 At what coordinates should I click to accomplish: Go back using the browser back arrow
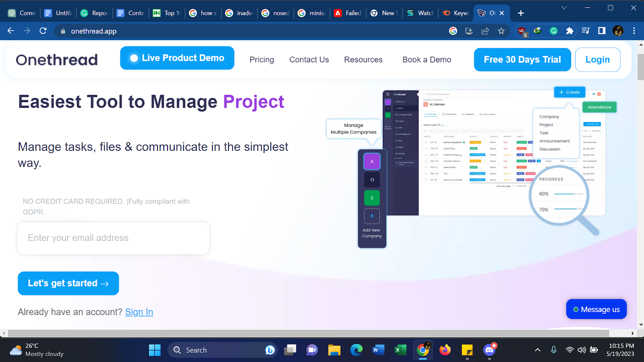click(x=11, y=31)
